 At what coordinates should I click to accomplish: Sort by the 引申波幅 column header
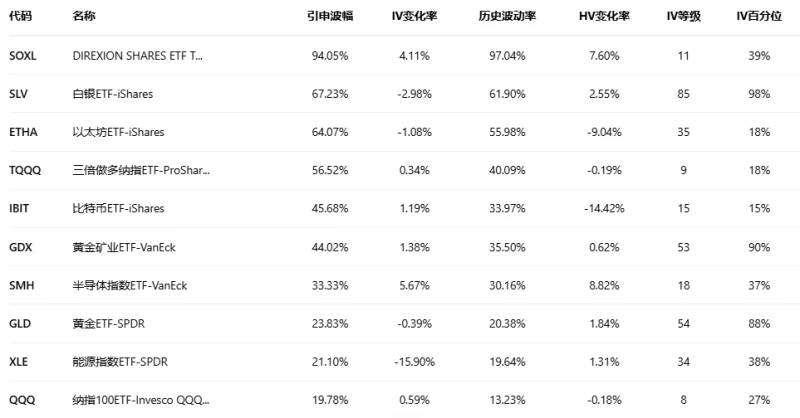[327, 18]
